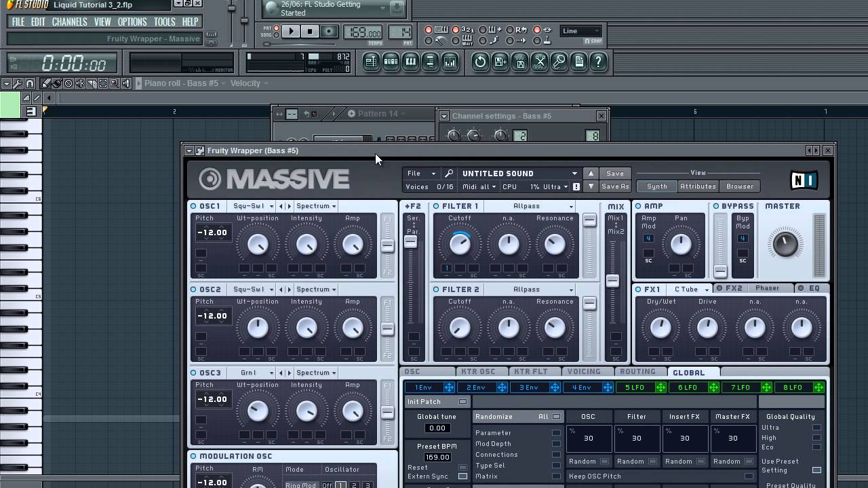Click the Randomize All button
Viewport: 868px width, 488px height.
556,417
